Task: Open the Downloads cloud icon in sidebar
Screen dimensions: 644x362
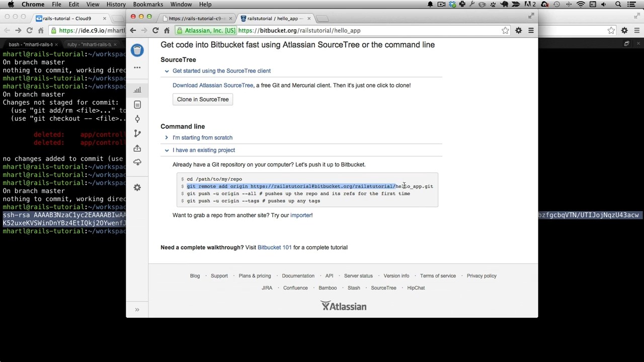Action: [137, 162]
